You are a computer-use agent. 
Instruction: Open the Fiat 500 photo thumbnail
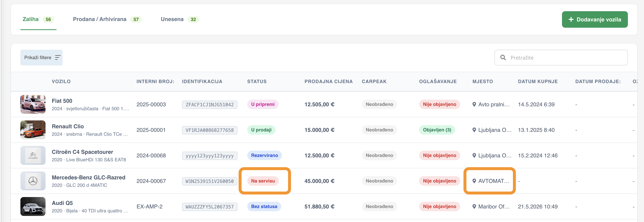click(33, 104)
